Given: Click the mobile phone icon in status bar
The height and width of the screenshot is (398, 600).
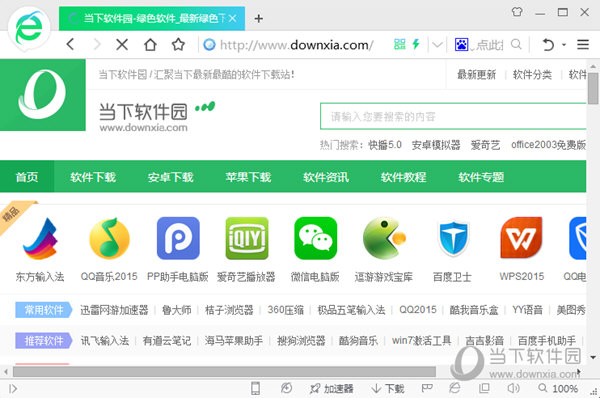Looking at the screenshot, I should 255,388.
